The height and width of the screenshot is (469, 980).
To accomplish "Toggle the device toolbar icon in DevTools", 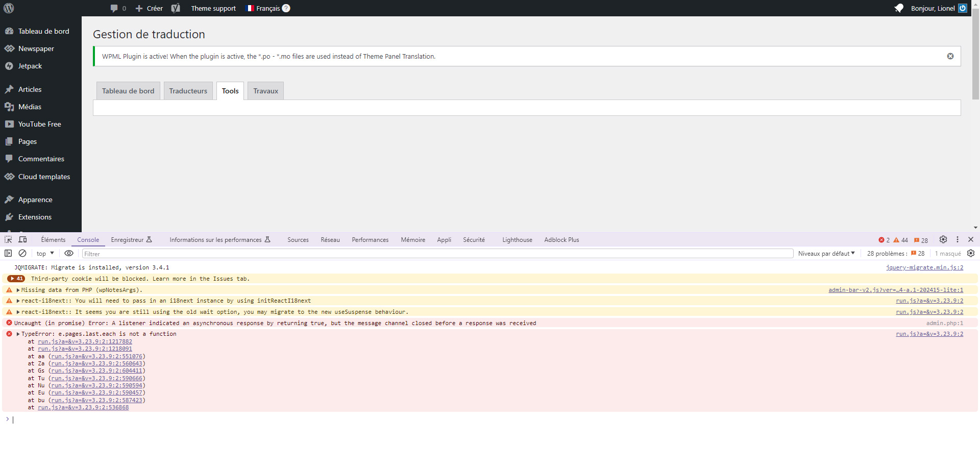I will [22, 239].
